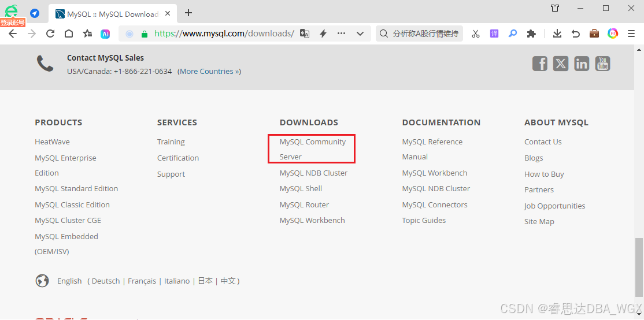The image size is (644, 320).
Task: Open the hamburger main menu
Action: point(631,34)
